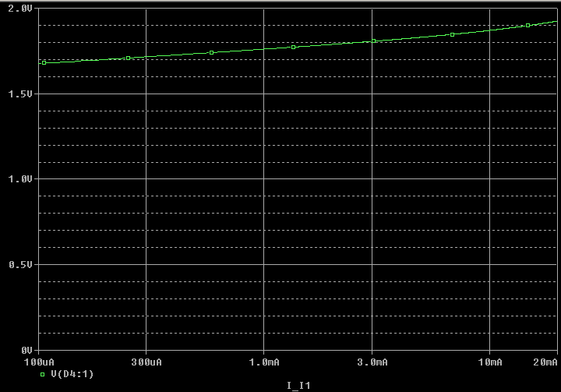Click the 20mA x-axis label

(545, 362)
